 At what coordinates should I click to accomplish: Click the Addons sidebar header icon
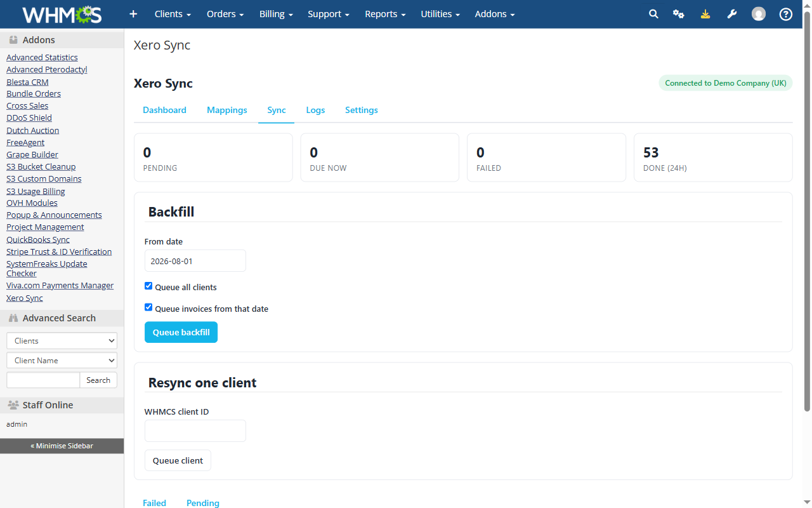click(x=13, y=40)
